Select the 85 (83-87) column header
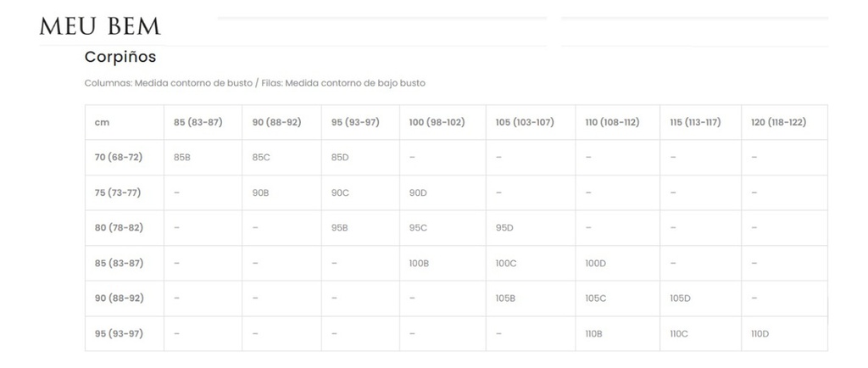868x368 pixels. [x=198, y=122]
